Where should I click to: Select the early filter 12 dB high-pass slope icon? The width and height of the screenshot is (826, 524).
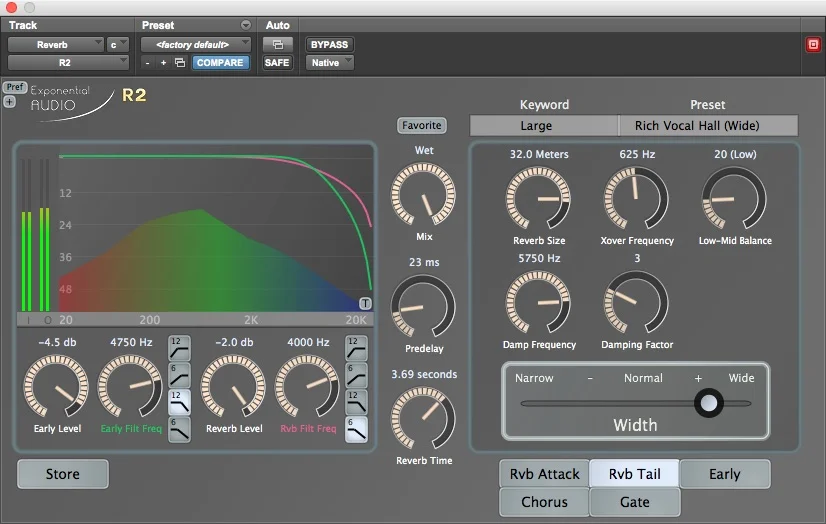pos(180,348)
